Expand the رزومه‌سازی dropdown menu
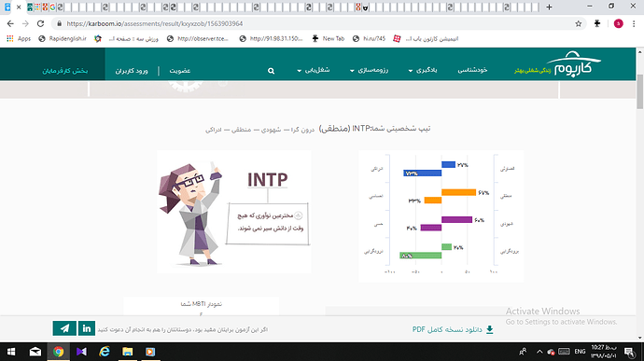Viewport: 644px width, 361px height. [x=369, y=70]
